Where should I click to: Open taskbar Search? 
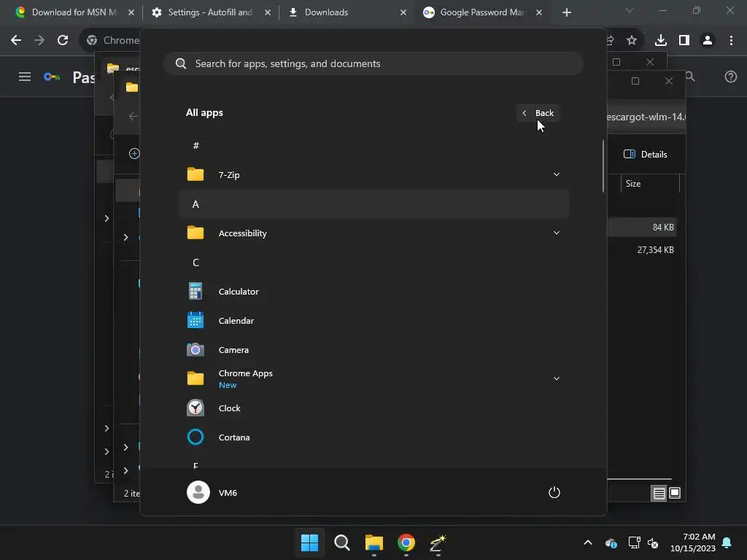(x=341, y=542)
